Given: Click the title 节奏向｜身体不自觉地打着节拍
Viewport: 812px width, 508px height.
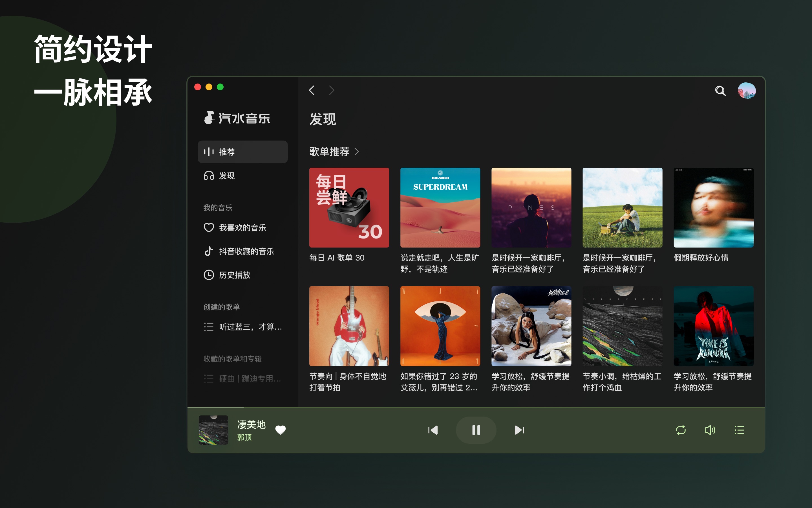Looking at the screenshot, I should [348, 382].
